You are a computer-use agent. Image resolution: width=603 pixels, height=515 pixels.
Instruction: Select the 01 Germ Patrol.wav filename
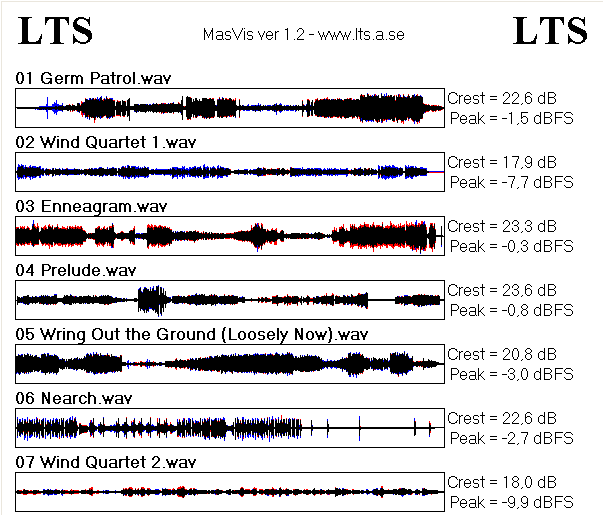tap(93, 78)
